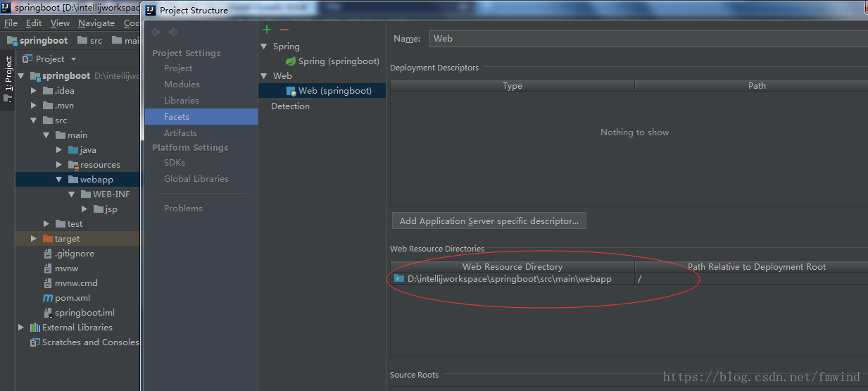Open the Navigate menu

tap(96, 23)
